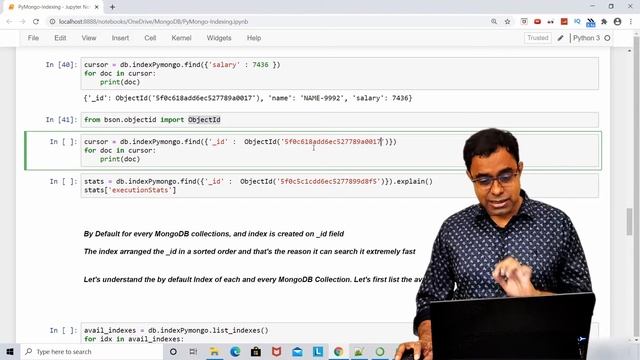640x360 pixels.
Task: Click the 'Let's understand the by default Index' text
Action: pos(253,280)
